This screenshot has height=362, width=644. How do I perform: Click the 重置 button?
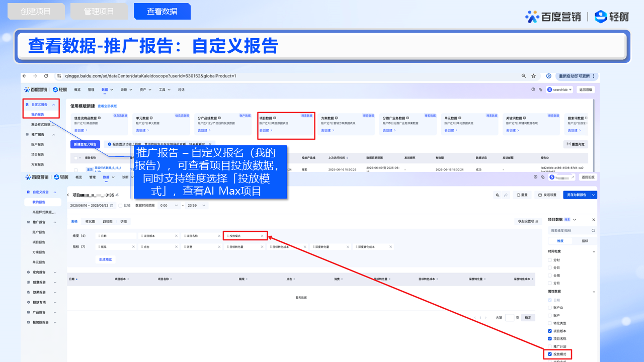(522, 195)
